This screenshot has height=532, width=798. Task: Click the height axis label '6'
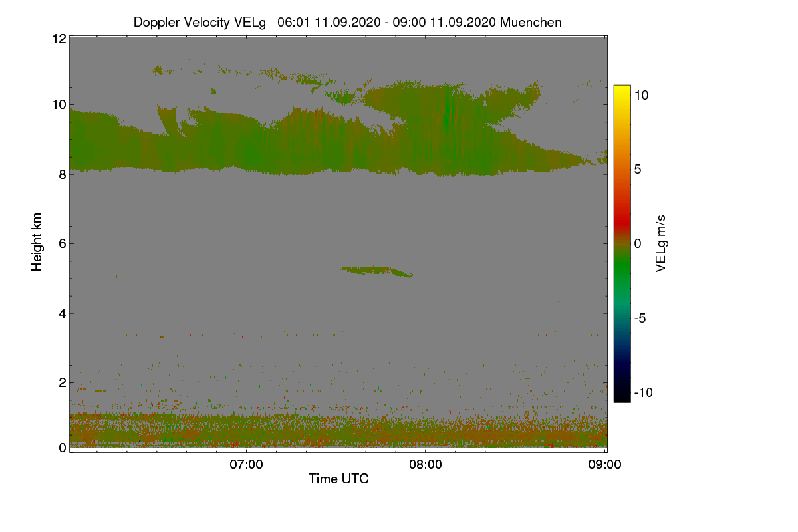tap(62, 243)
